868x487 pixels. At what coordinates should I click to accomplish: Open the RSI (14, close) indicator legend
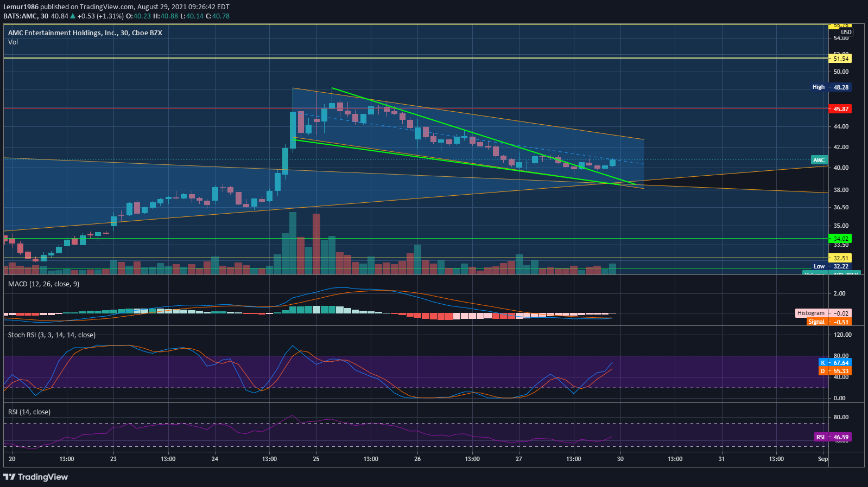click(29, 412)
